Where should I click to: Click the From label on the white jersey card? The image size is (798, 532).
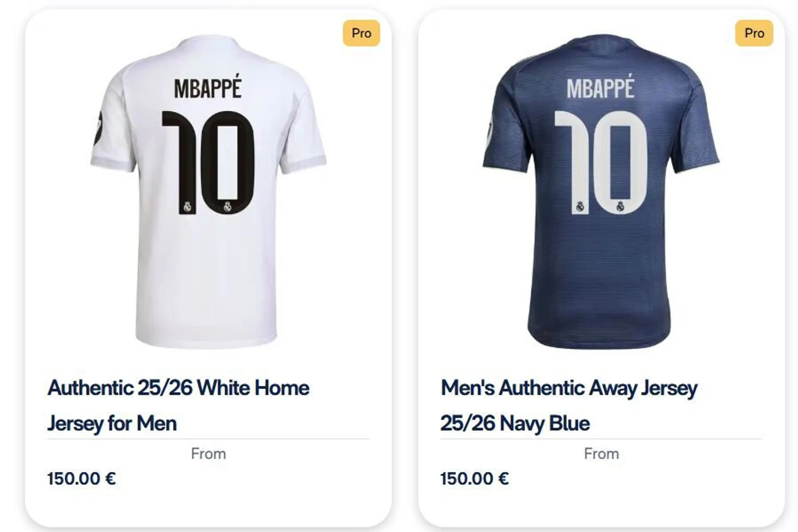(208, 453)
